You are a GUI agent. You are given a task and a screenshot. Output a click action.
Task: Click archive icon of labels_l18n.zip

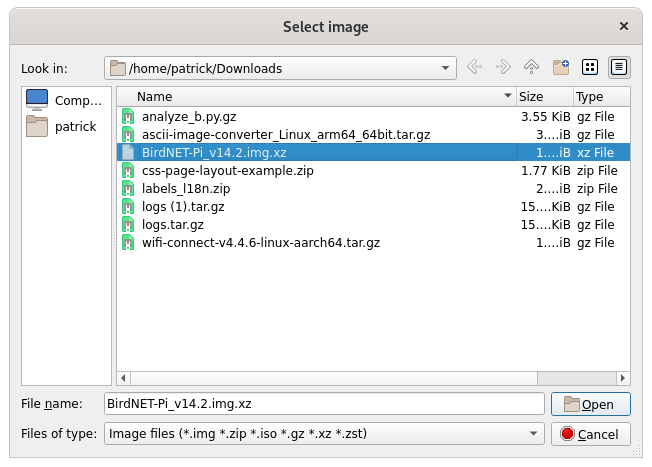pyautogui.click(x=128, y=188)
